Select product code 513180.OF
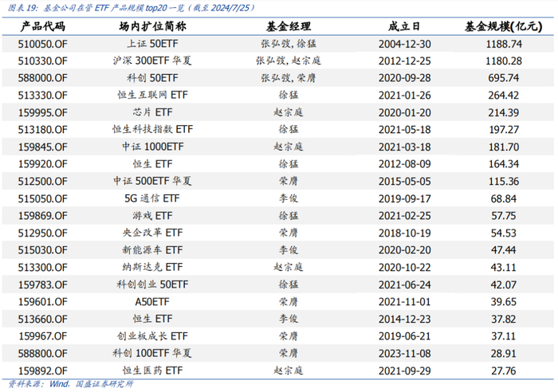Image resolution: width=558 pixels, height=392 pixels. [43, 130]
